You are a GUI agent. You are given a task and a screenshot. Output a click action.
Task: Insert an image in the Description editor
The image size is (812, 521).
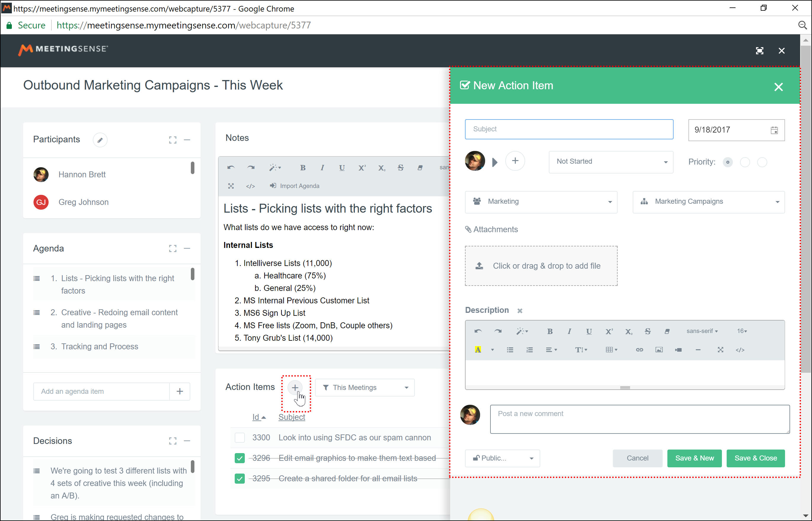[x=659, y=350]
